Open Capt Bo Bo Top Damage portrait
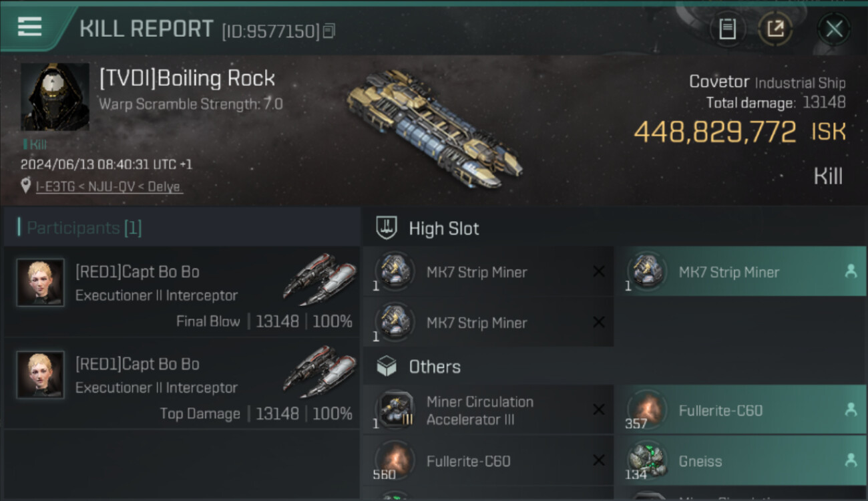Viewport: 868px width, 501px height. 40,375
